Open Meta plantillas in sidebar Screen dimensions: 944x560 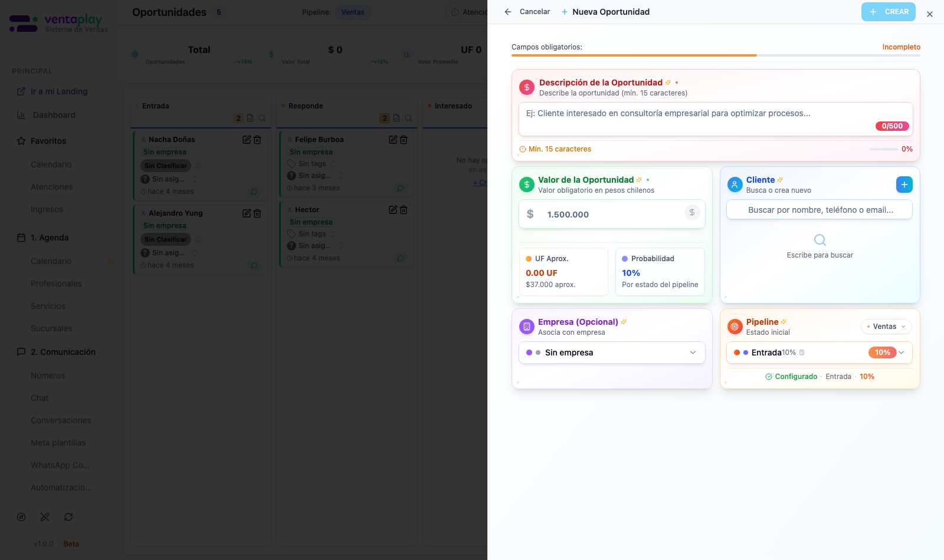pos(58,443)
